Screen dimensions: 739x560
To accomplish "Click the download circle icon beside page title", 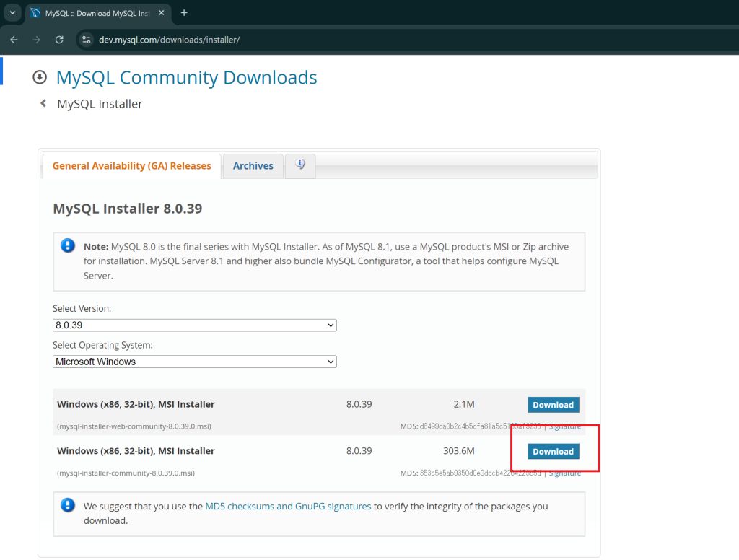I will [x=40, y=77].
